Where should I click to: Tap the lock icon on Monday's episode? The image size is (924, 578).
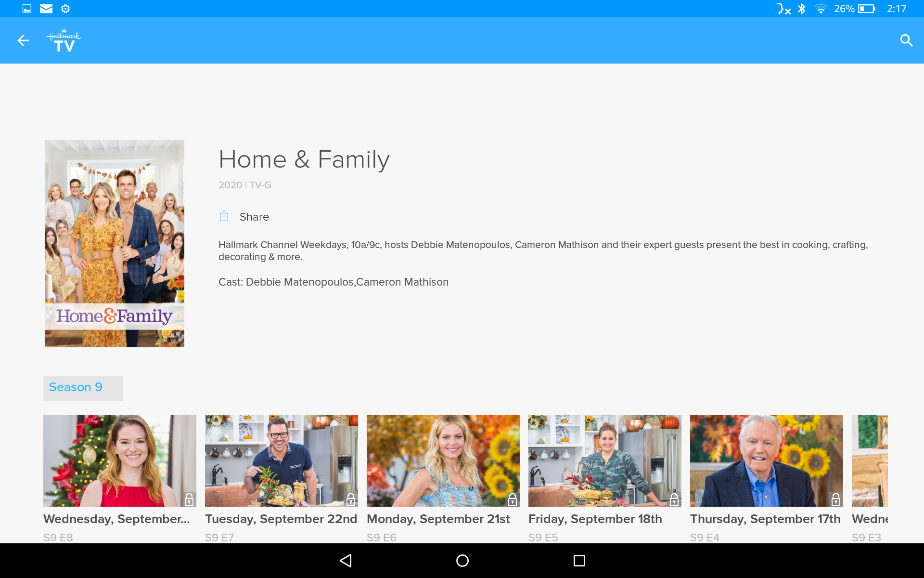[512, 500]
